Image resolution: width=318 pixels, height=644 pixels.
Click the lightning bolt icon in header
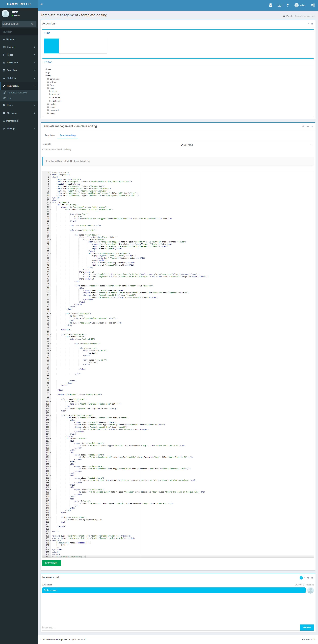click(288, 5)
